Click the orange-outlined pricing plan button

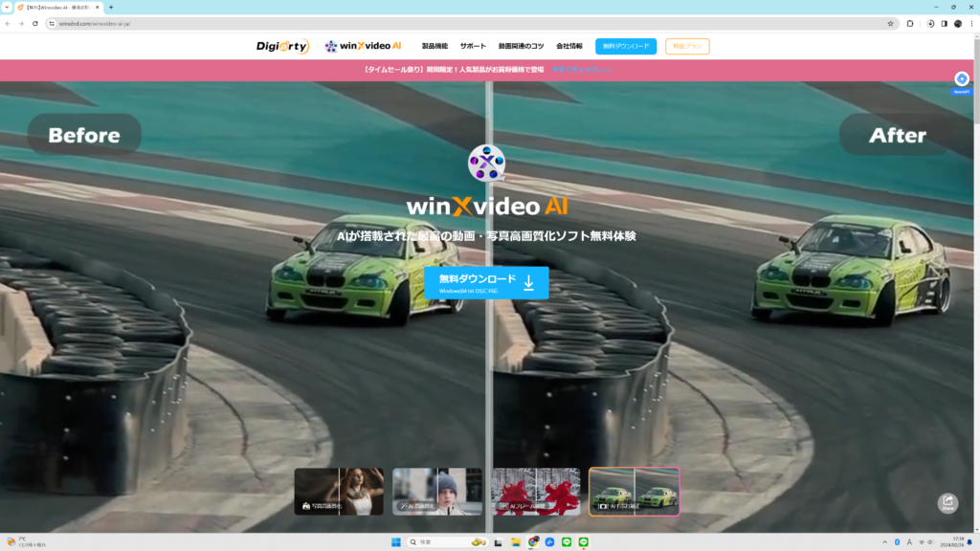[x=687, y=46]
